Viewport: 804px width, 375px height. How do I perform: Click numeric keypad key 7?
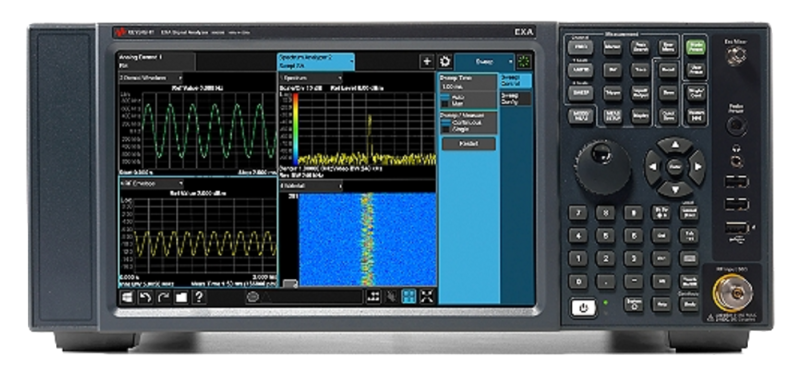[x=578, y=212]
